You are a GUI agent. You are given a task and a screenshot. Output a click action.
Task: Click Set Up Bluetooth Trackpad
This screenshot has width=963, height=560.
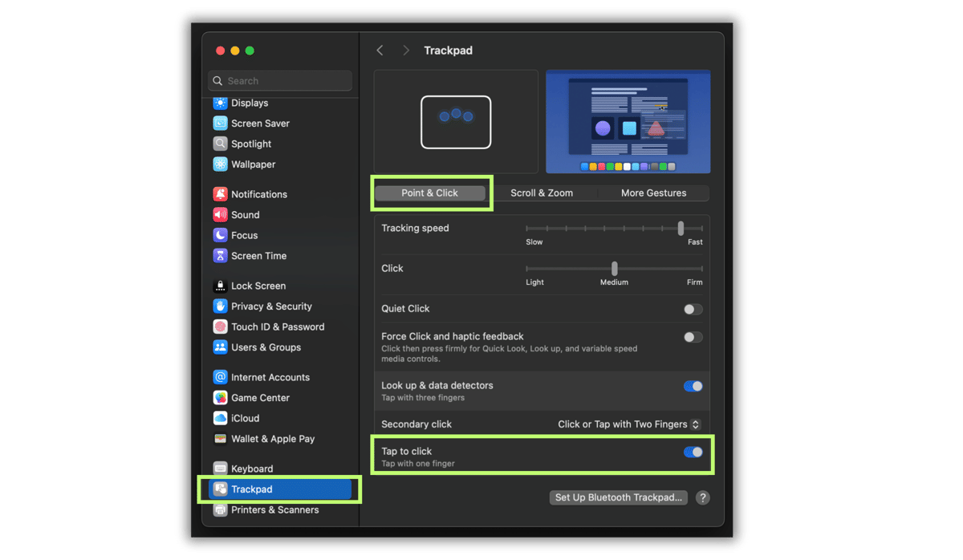pos(617,497)
